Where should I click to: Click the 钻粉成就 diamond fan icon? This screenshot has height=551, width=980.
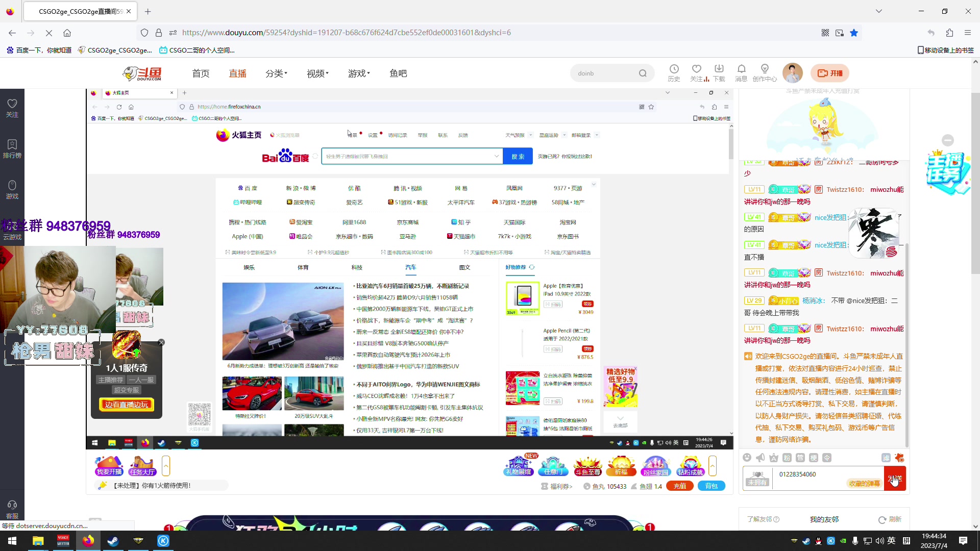691,465
